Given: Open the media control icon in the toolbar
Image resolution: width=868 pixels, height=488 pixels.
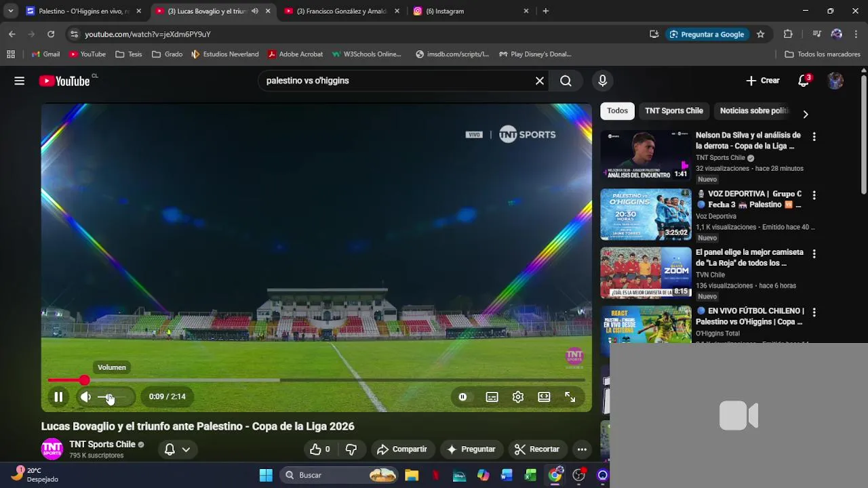Looking at the screenshot, I should (x=817, y=34).
